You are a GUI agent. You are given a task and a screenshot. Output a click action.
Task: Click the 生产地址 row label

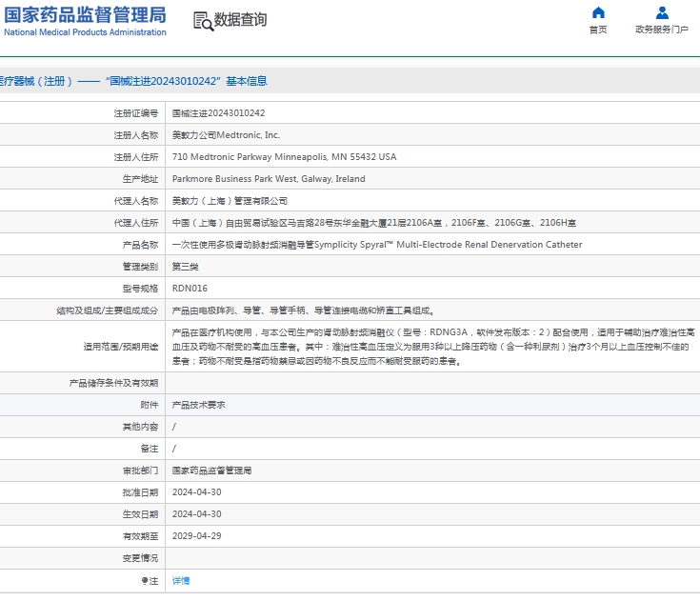tap(141, 179)
